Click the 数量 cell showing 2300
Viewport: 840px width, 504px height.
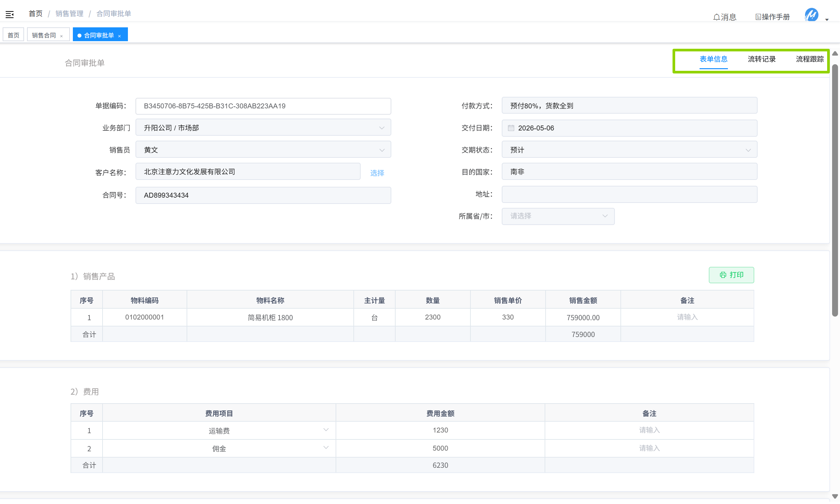pos(433,317)
